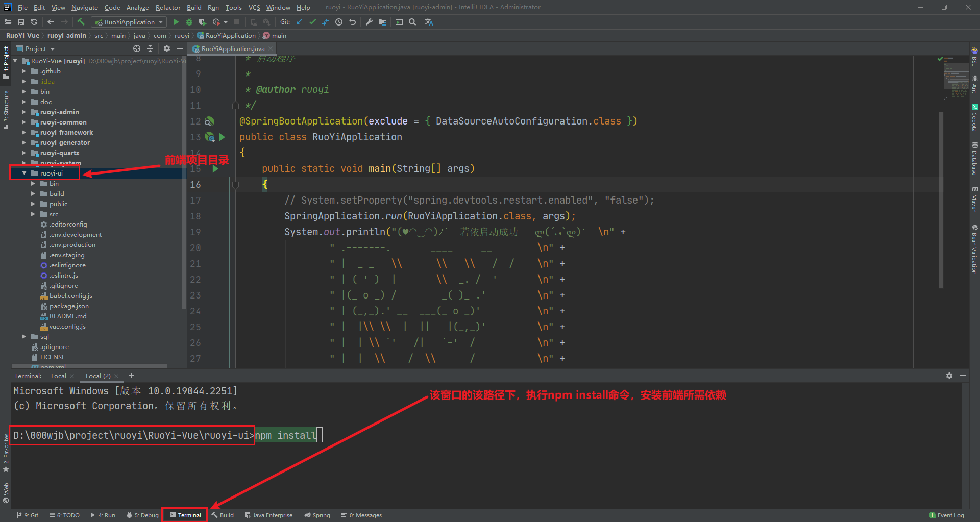Navigate back with the left arrow icon

coord(51,22)
